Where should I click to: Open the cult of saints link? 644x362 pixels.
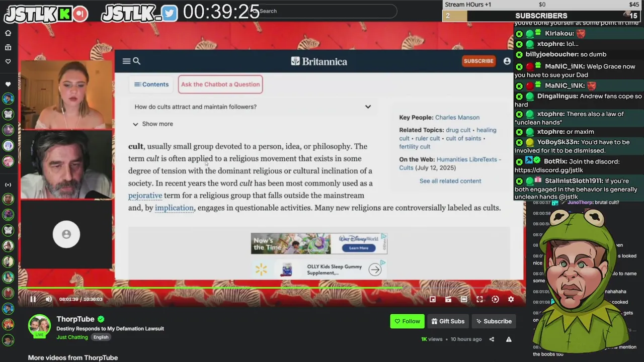click(x=463, y=138)
